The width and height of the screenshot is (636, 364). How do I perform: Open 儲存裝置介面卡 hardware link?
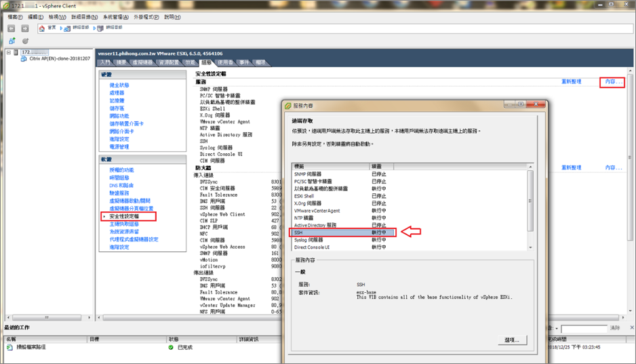click(126, 123)
